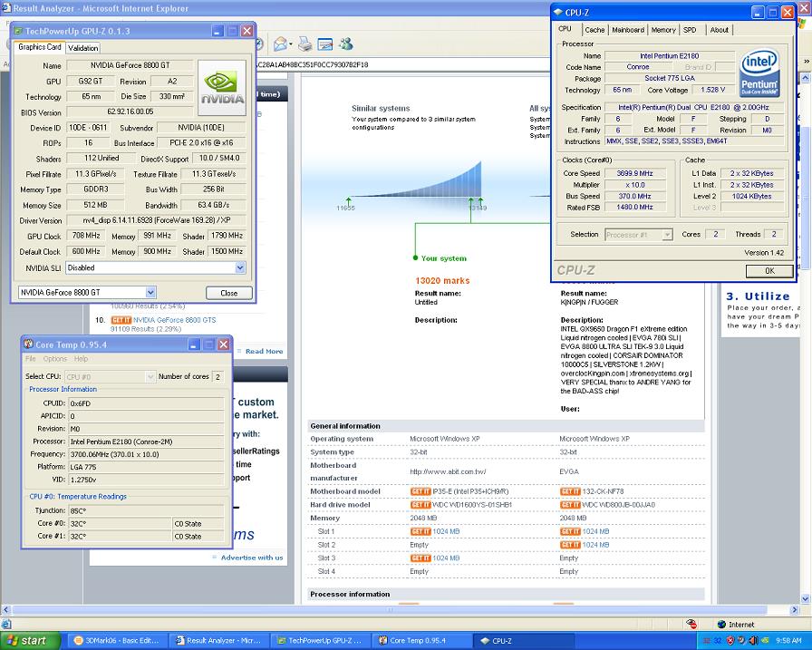Click the Advertise with us link
The image size is (812, 650).
[x=252, y=558]
